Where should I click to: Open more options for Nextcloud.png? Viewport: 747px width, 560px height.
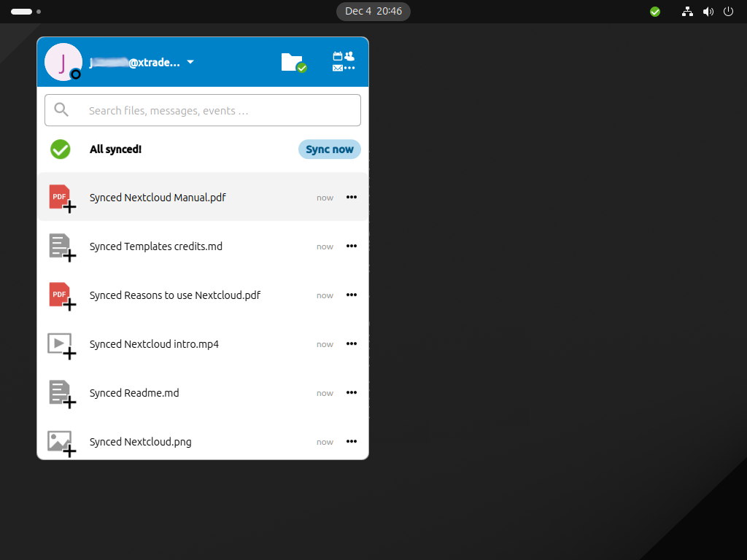352,441
